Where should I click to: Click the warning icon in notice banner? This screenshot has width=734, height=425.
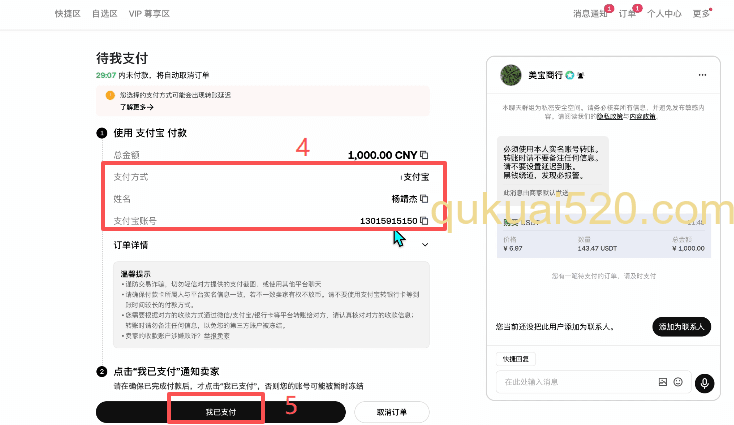tap(110, 95)
